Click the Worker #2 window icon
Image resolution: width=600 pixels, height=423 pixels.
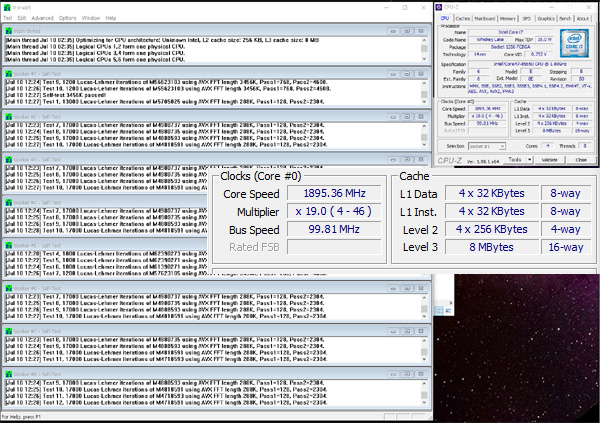tap(9, 117)
